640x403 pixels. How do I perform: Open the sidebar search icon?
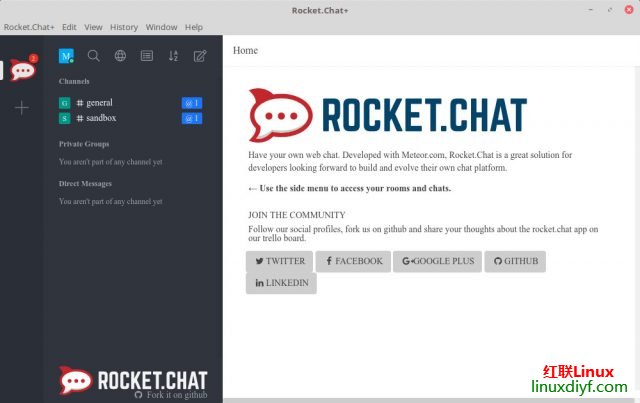pyautogui.click(x=94, y=56)
